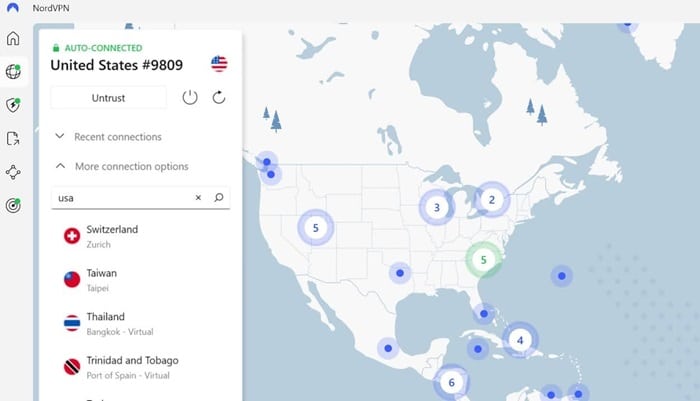Click the Cuba-area server dot on map
The height and width of the screenshot is (401, 700).
478,349
